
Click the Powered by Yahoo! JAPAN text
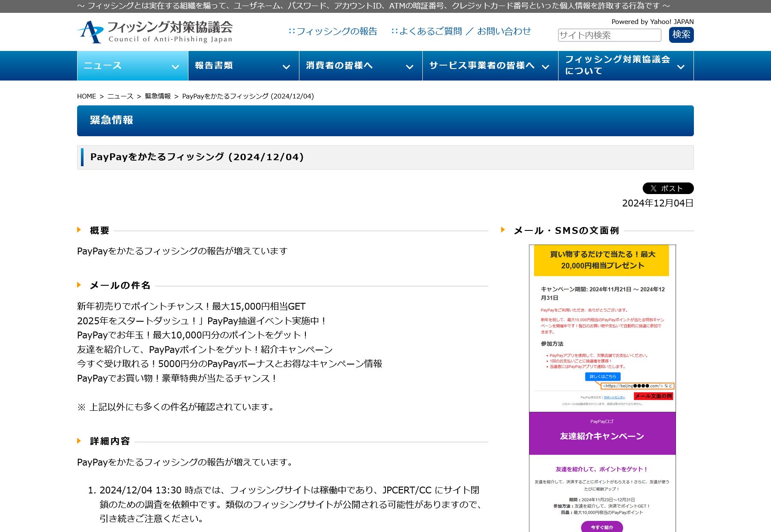(652, 22)
